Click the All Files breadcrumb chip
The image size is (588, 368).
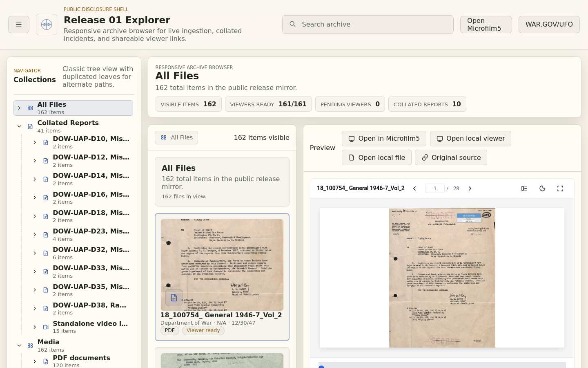176,137
